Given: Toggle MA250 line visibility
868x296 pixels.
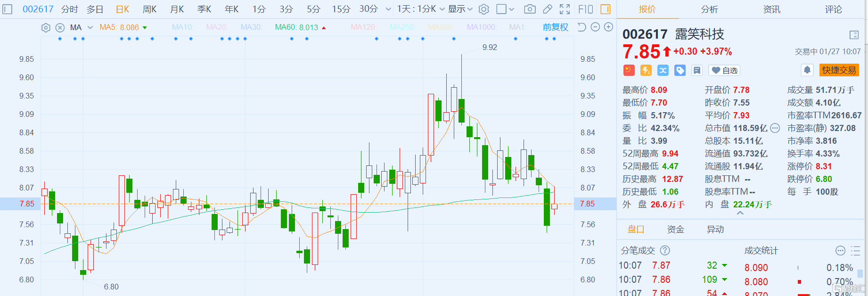Looking at the screenshot, I should [x=402, y=27].
